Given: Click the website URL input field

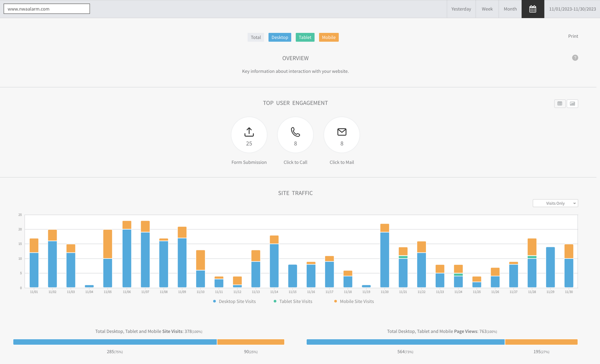Looking at the screenshot, I should (47, 9).
